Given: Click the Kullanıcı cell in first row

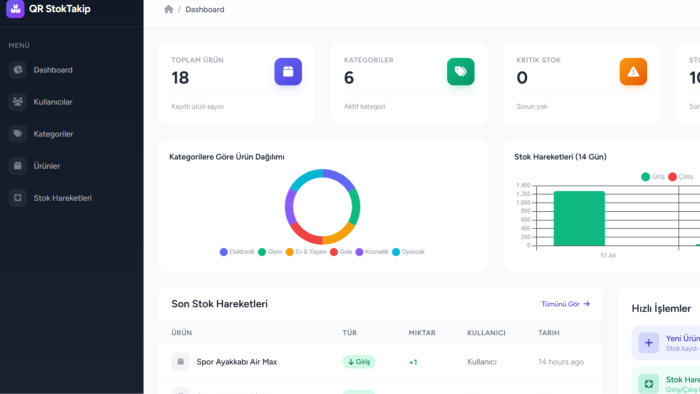Looking at the screenshot, I should click(x=482, y=362).
